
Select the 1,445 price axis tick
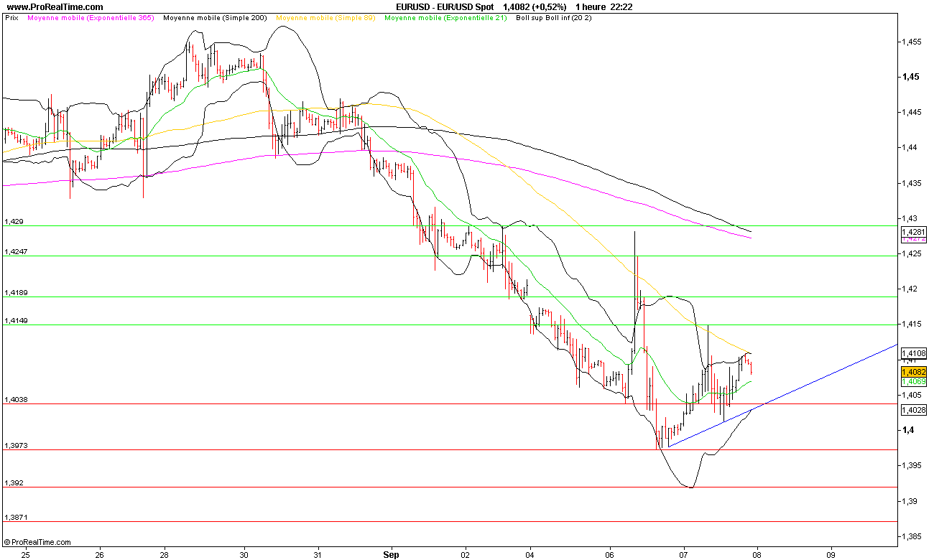click(913, 112)
